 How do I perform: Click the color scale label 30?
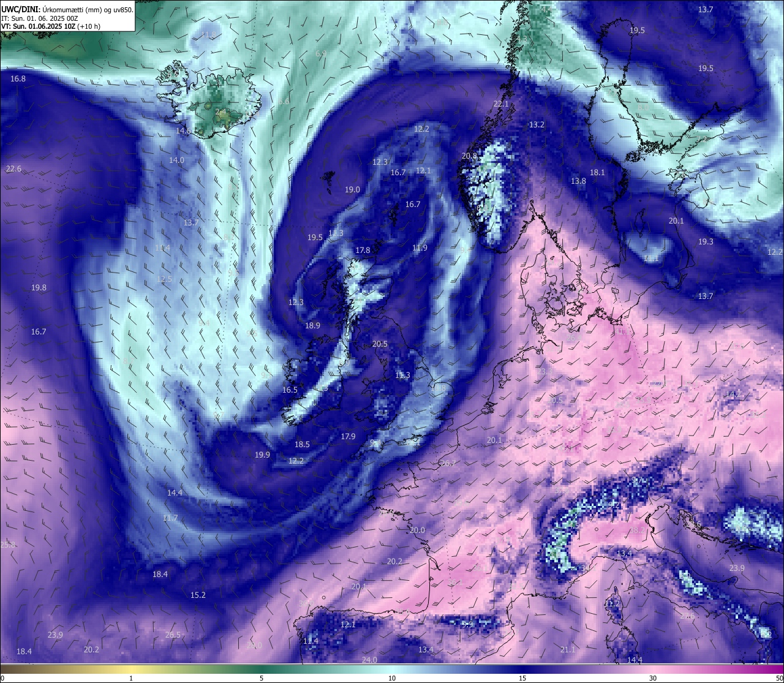pyautogui.click(x=653, y=678)
